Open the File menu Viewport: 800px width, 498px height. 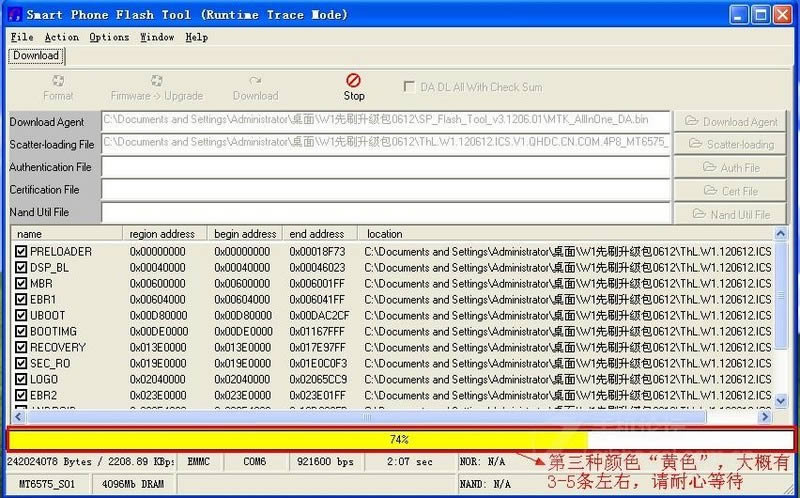[21, 37]
